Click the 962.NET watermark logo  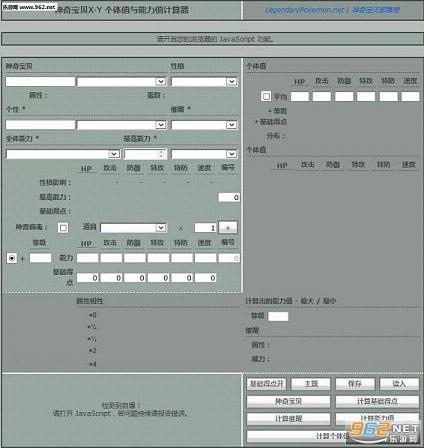pyautogui.click(x=385, y=433)
